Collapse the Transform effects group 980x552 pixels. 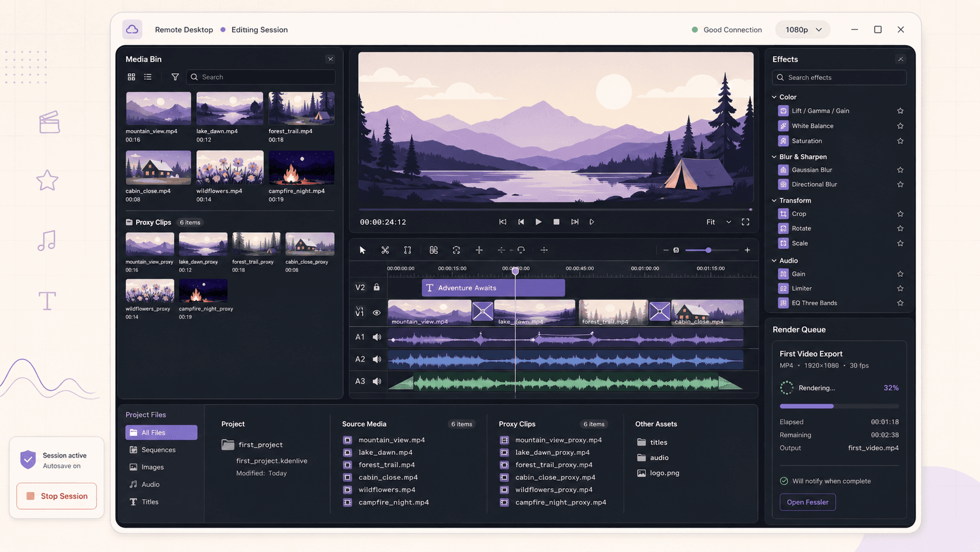click(774, 201)
